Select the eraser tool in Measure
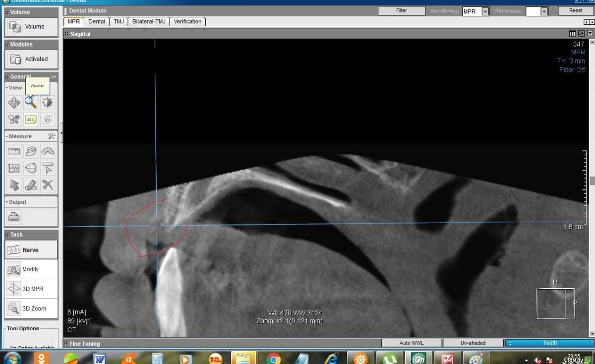The height and width of the screenshot is (364, 595). [31, 185]
